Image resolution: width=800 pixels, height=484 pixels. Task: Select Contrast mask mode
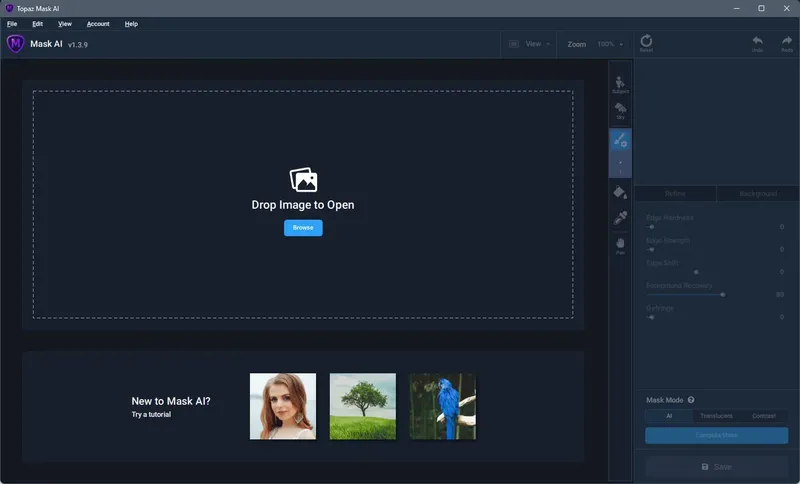(764, 416)
